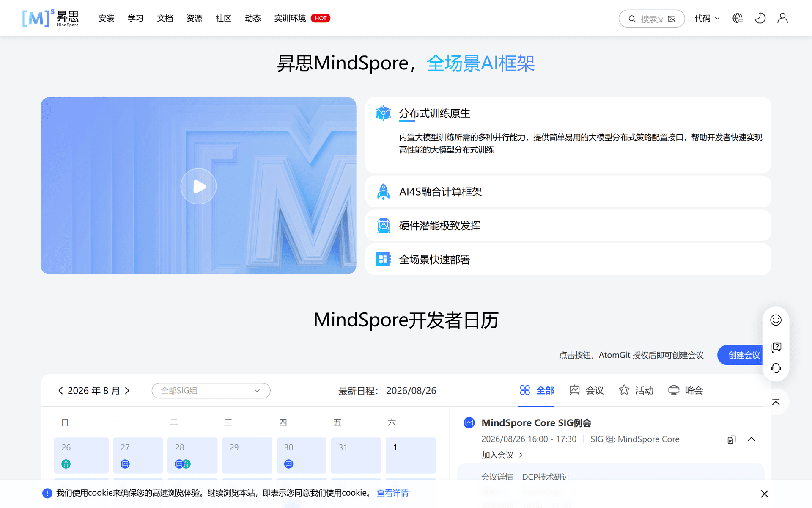
Task: Close the cookie notice banner
Action: (x=764, y=494)
